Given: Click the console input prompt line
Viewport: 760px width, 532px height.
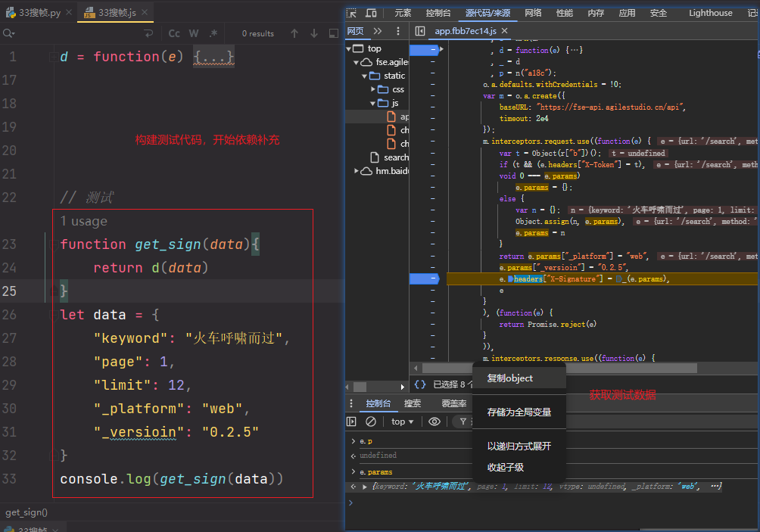Looking at the screenshot, I should 552,502.
